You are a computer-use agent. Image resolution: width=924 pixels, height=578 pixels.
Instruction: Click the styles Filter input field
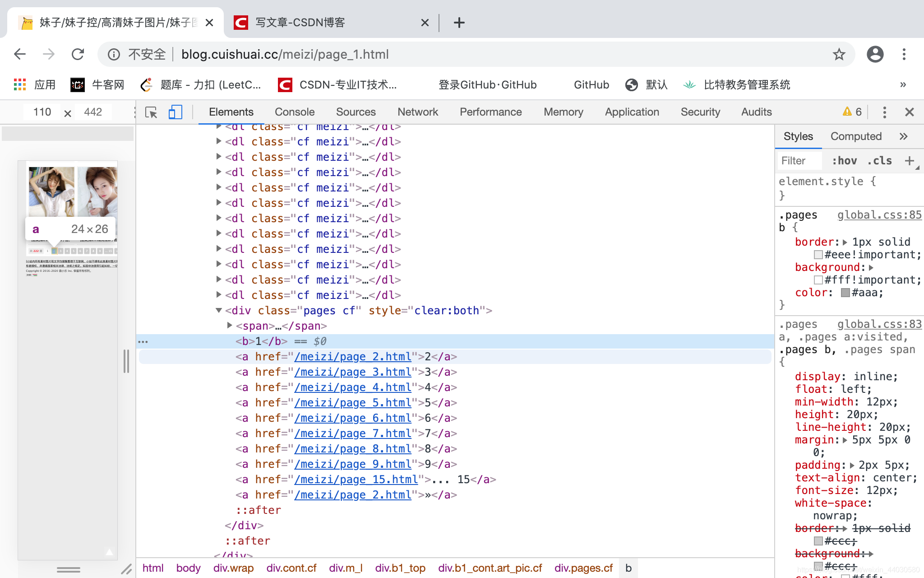click(799, 161)
